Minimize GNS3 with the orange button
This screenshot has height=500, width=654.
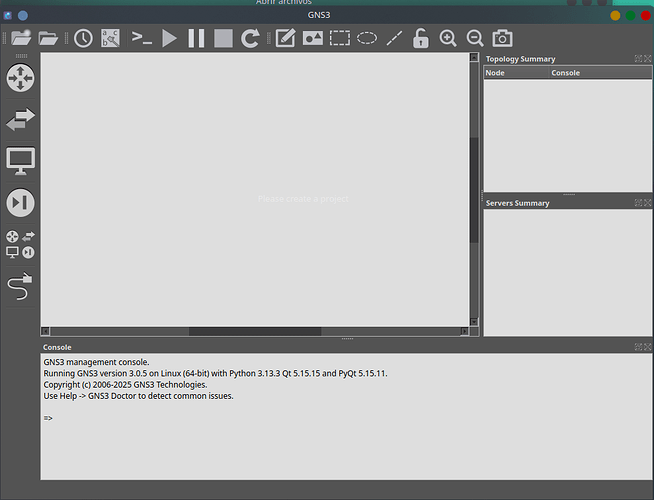pyautogui.click(x=615, y=16)
